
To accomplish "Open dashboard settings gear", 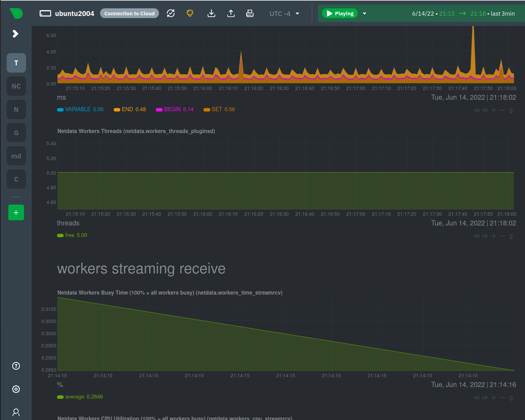I will point(16,389).
